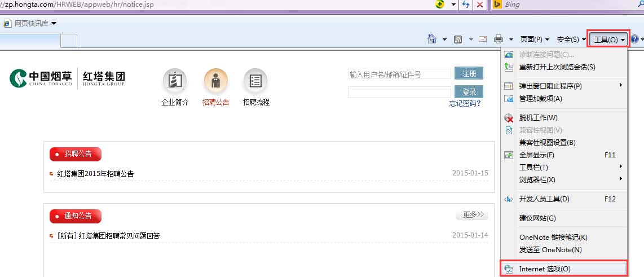Click the Home icon in command bar
Viewport: 644px width, 277px height.
pos(432,39)
